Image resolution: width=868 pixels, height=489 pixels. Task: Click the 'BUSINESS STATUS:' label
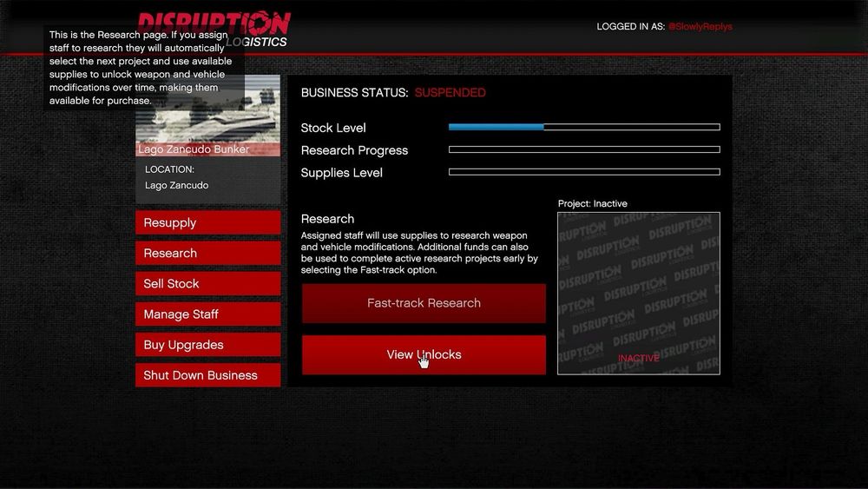click(x=354, y=93)
